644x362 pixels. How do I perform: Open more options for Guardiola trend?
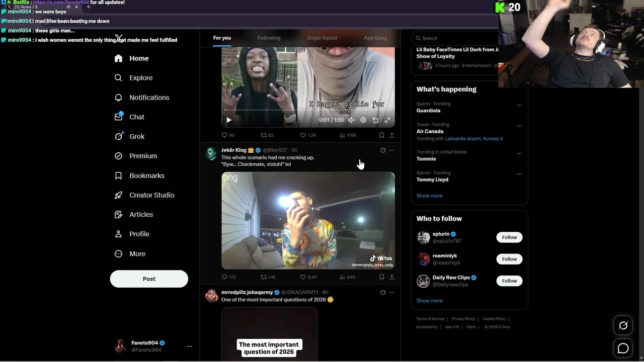(x=519, y=105)
